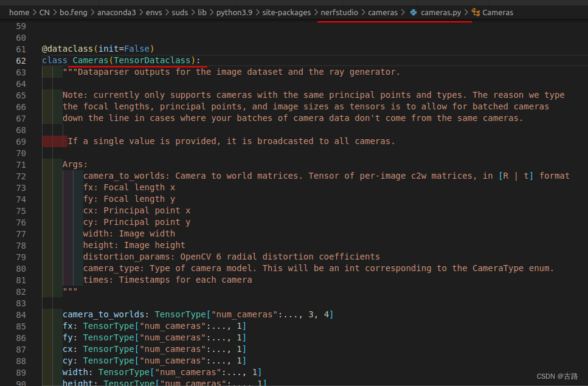Image resolution: width=588 pixels, height=386 pixels.
Task: Click the 'class' keyword on line 62
Action: point(55,60)
